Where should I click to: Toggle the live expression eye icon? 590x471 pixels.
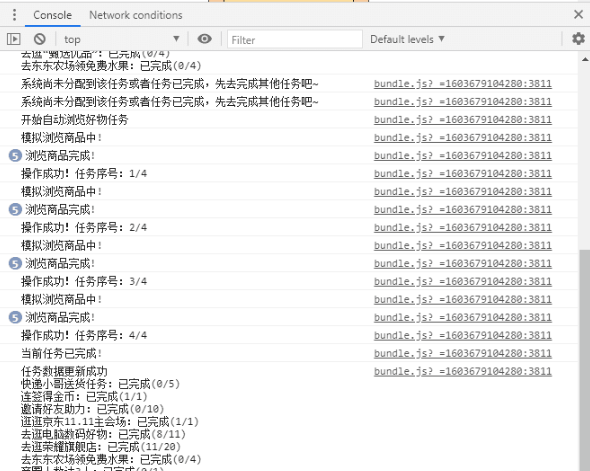pyautogui.click(x=204, y=39)
